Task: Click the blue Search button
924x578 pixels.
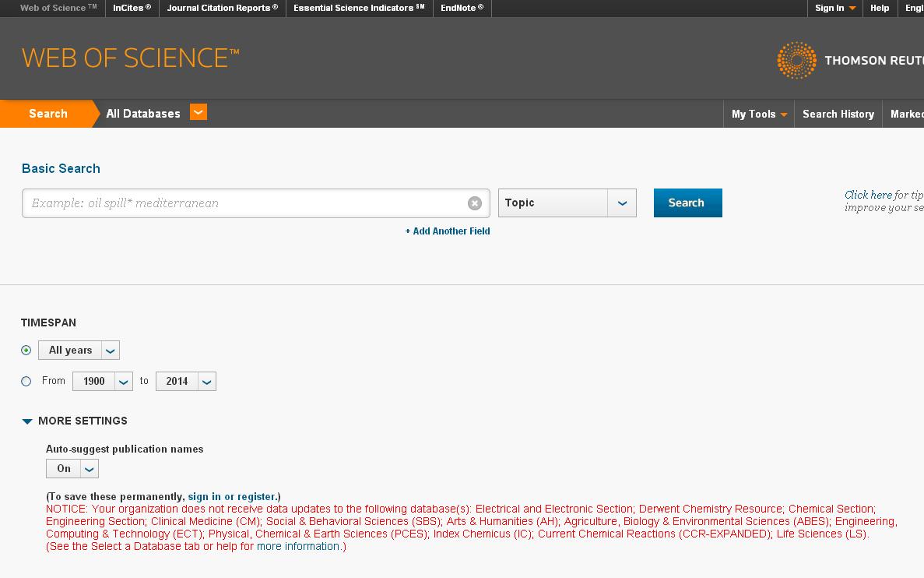Action: coord(687,203)
